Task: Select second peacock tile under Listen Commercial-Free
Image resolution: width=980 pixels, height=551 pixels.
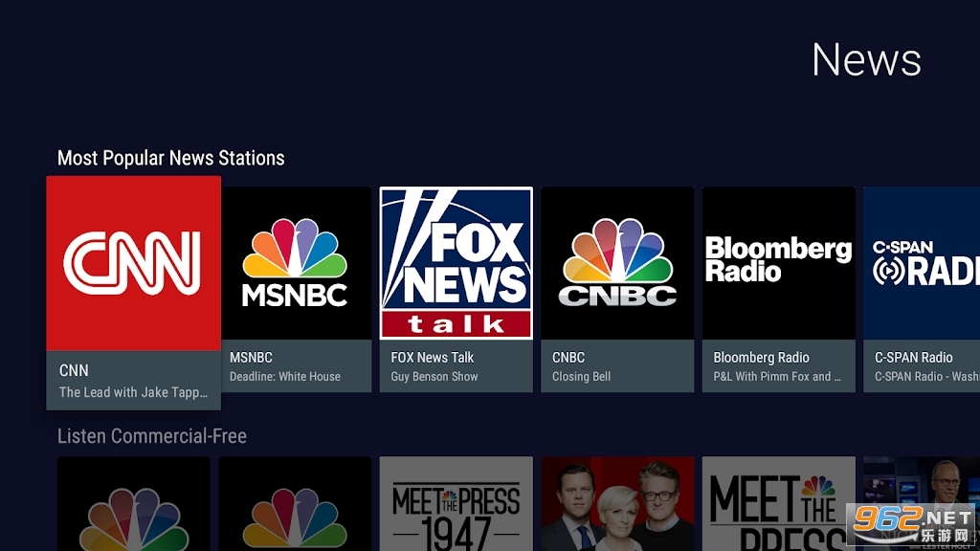Action: [295, 504]
